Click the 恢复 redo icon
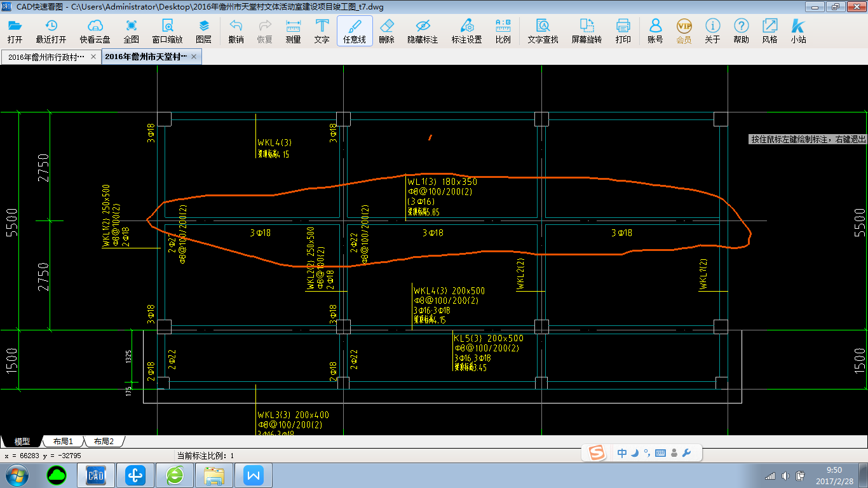 (x=265, y=31)
